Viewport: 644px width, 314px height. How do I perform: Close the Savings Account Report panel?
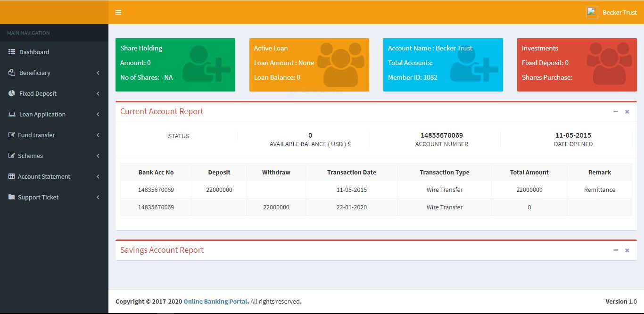(627, 250)
